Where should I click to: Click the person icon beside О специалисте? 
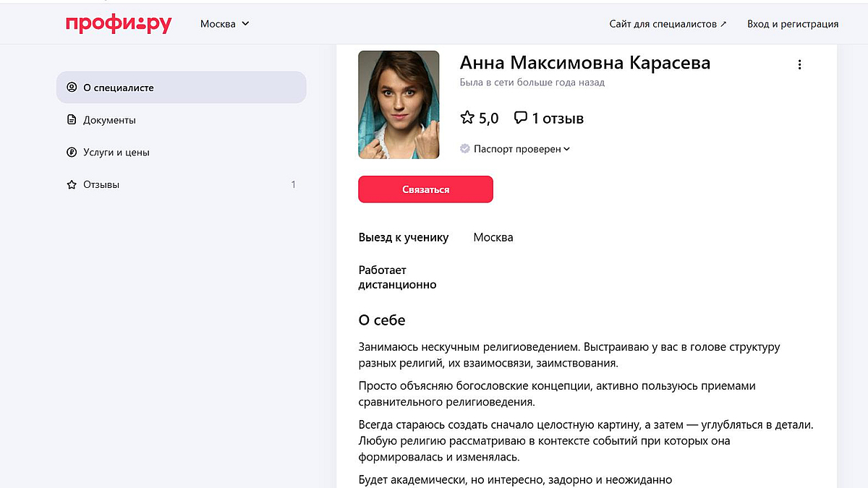click(x=72, y=87)
